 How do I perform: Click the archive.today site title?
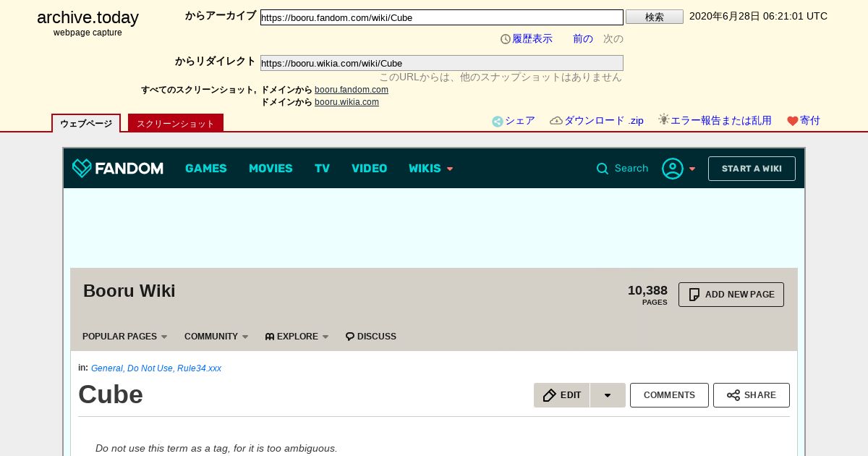(88, 17)
